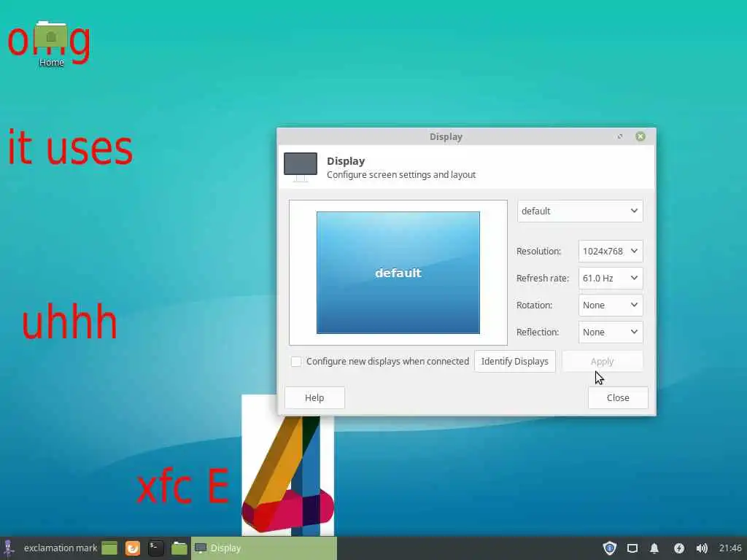The width and height of the screenshot is (747, 560).
Task: Open the file manager folder in the panel
Action: click(x=179, y=548)
